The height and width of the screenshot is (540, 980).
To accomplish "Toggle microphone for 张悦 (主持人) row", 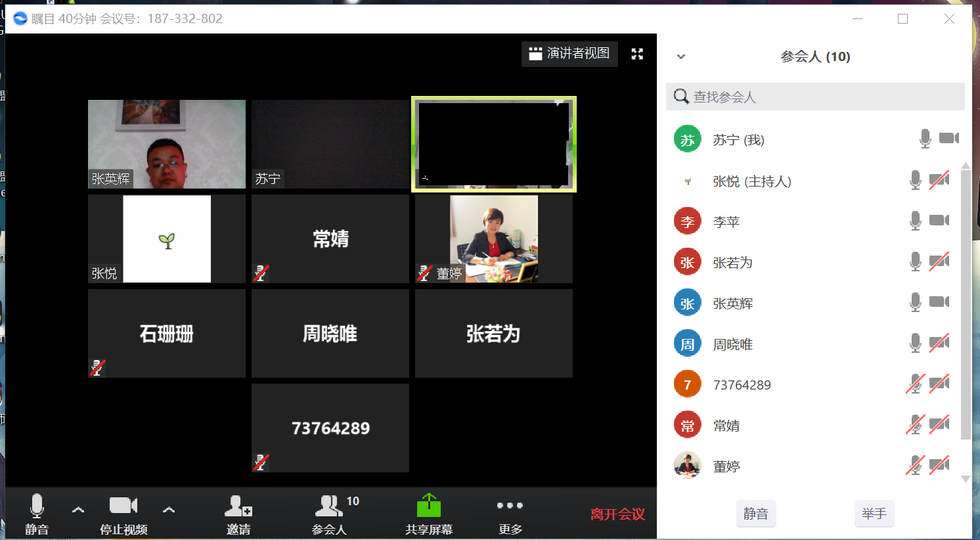I will point(916,180).
